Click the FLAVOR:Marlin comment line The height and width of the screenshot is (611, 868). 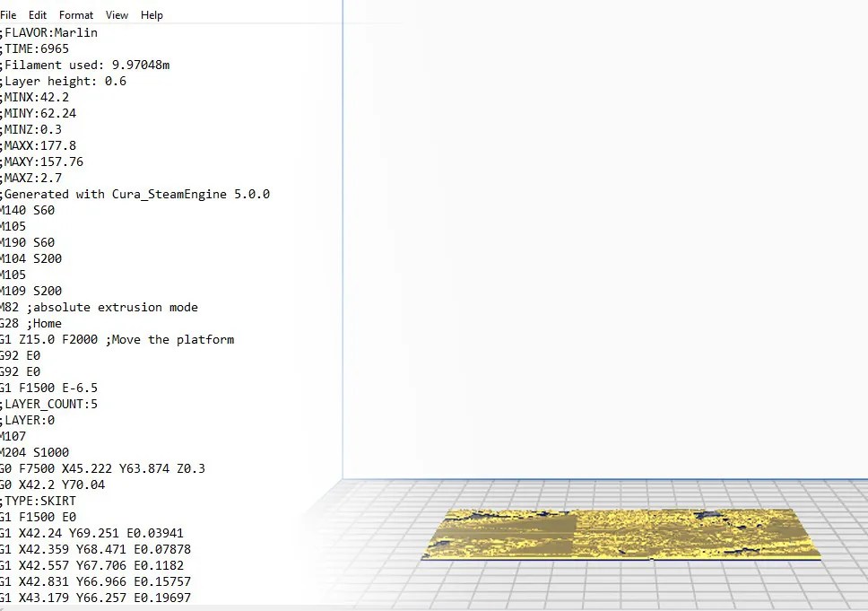(49, 32)
